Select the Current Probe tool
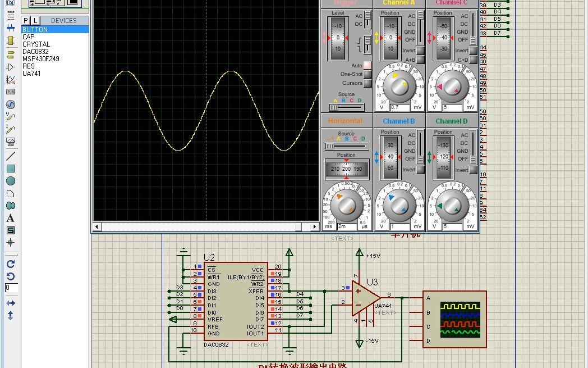The height and width of the screenshot is (368, 588). 11,130
